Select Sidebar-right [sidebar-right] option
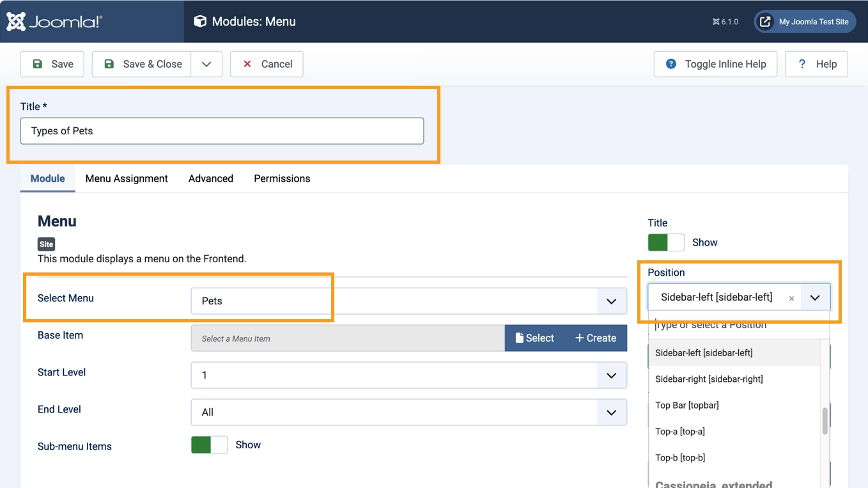The image size is (868, 488). coord(734,379)
